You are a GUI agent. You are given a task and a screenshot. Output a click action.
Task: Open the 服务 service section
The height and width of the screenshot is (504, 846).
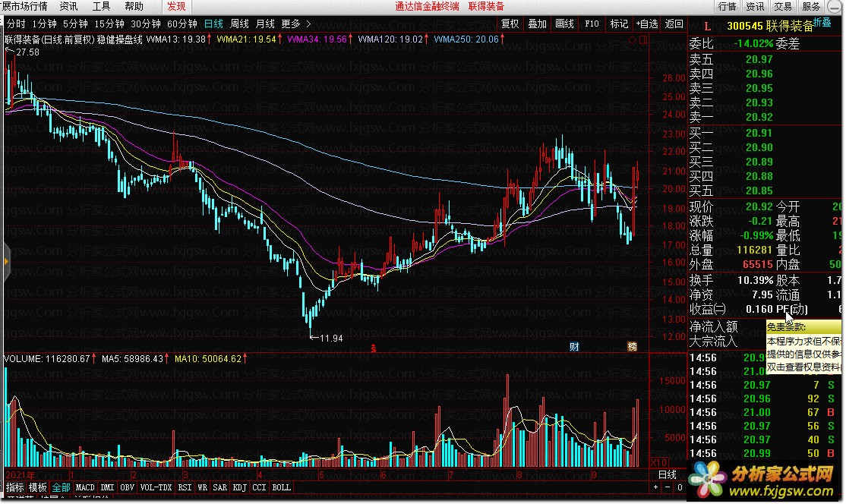811,7
